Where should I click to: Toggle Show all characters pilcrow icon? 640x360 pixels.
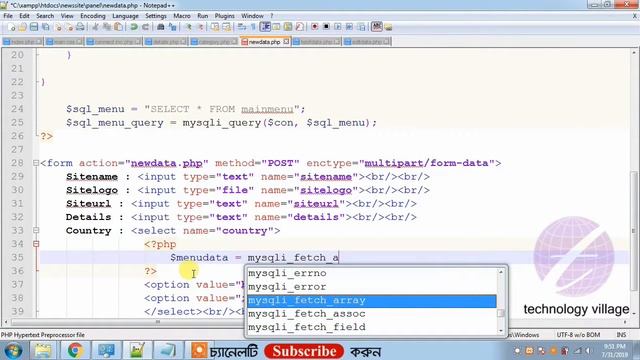pos(253,27)
